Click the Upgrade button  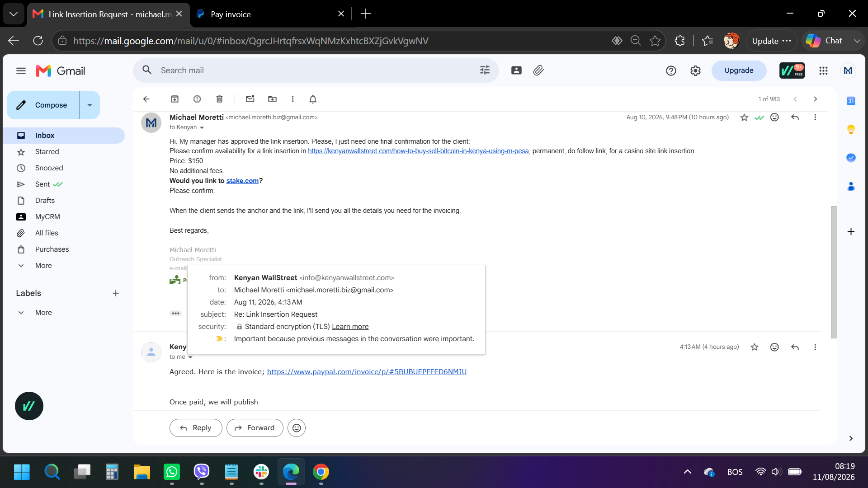coord(739,70)
